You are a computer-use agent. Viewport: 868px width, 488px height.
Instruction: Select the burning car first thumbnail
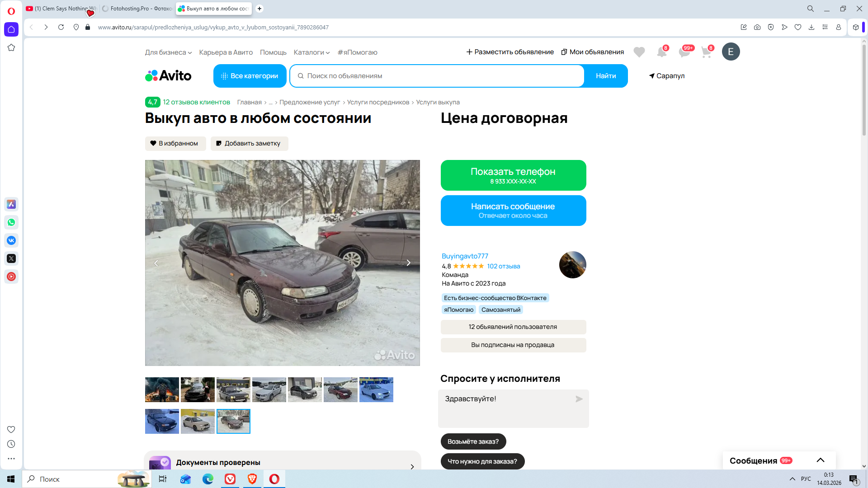click(x=162, y=389)
